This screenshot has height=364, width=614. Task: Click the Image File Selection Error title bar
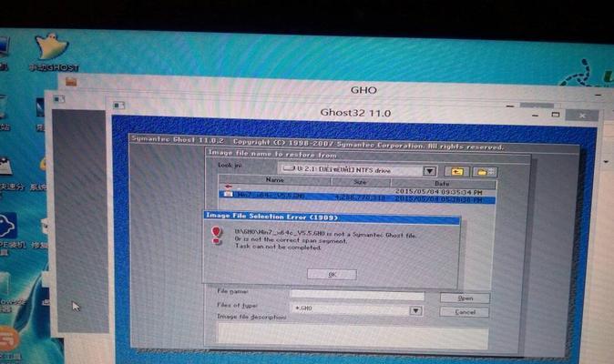tap(332, 217)
